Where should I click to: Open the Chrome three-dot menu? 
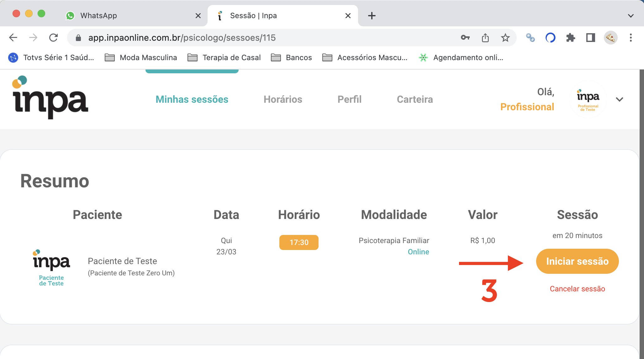(631, 38)
